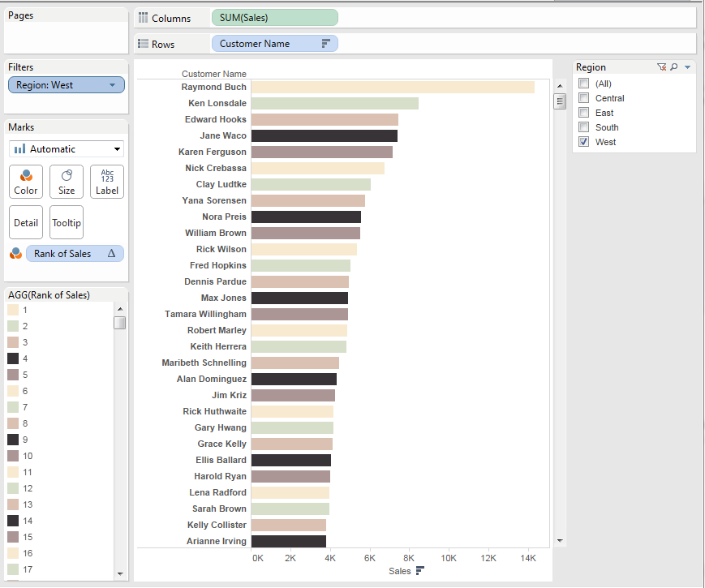Select the SUM(Sales) pill on Columns
The height and width of the screenshot is (588, 705).
[274, 18]
